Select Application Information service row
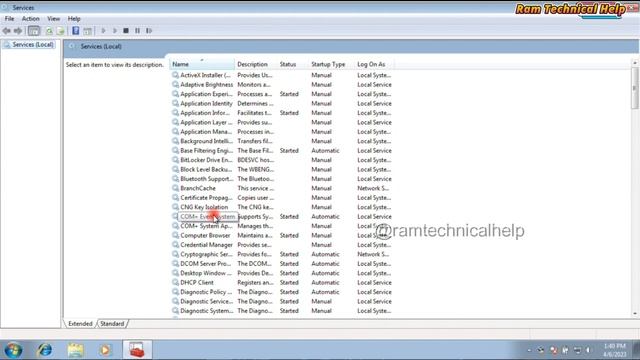Image resolution: width=640 pixels, height=360 pixels. 282,113
